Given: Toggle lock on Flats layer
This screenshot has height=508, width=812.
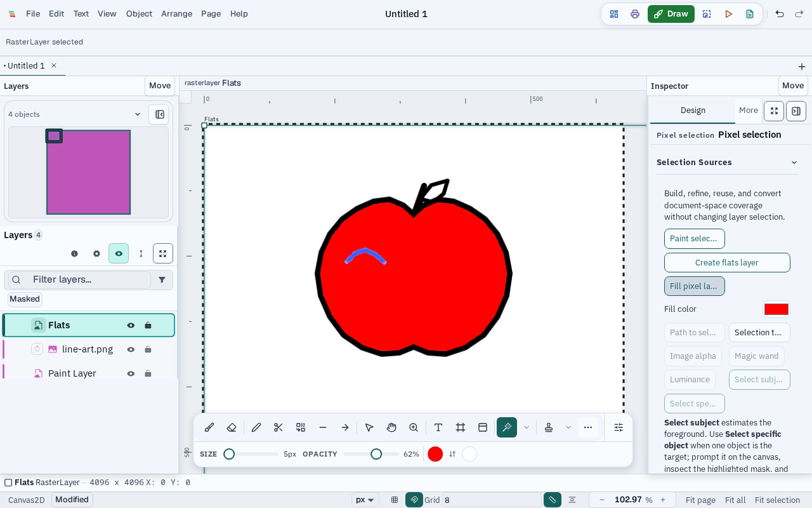Looking at the screenshot, I should coord(148,325).
